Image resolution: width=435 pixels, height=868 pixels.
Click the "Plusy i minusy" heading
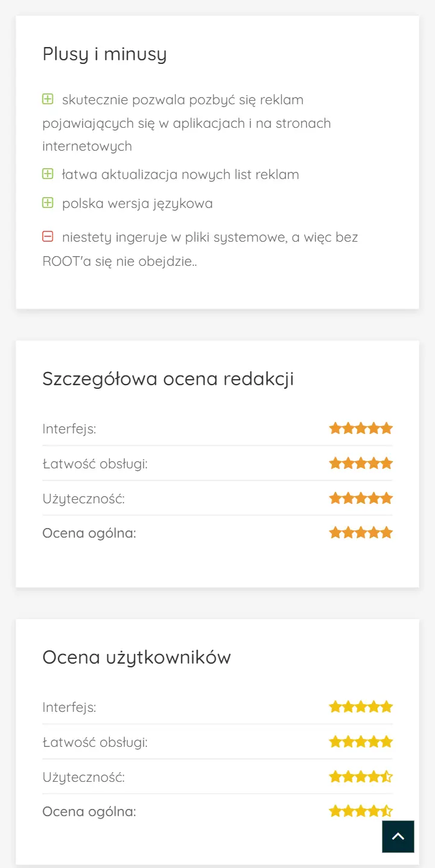[x=104, y=54]
